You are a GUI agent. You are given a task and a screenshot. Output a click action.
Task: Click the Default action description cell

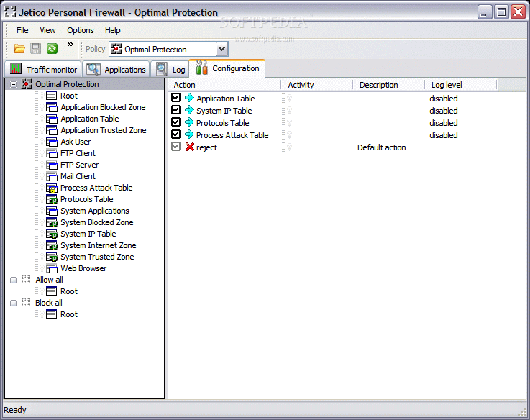382,147
